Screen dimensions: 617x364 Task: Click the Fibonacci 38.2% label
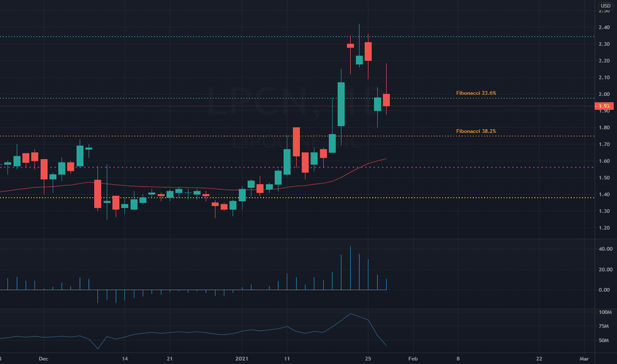(x=476, y=132)
